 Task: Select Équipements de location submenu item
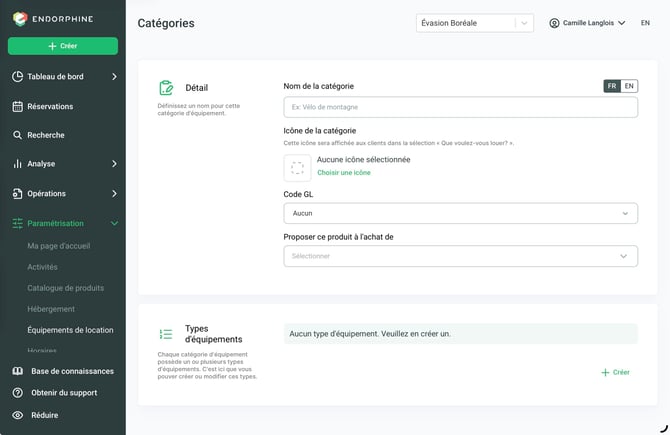71,330
